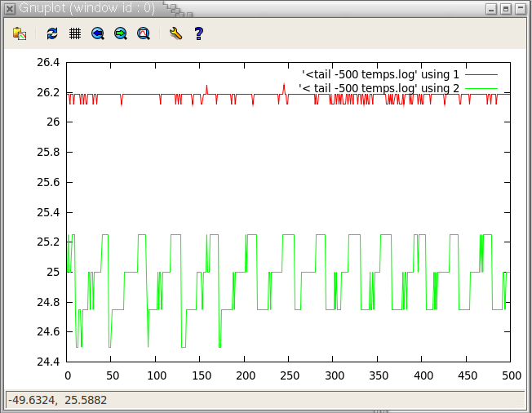Click y-axis label 26
The height and width of the screenshot is (413, 532).
coord(53,122)
